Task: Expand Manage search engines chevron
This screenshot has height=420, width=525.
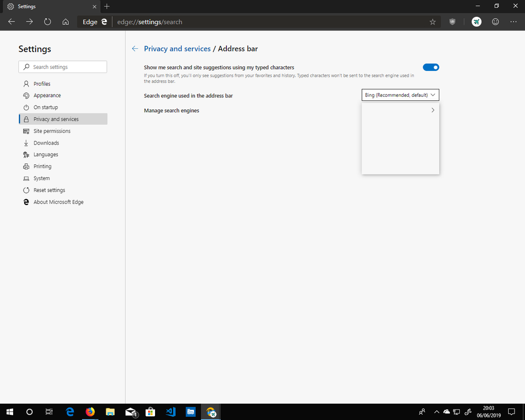Action: (433, 110)
